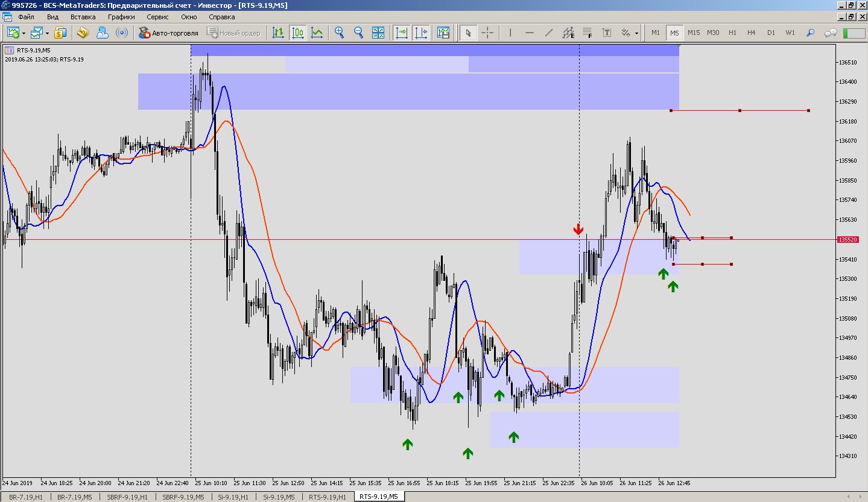The width and height of the screenshot is (868, 502).
Task: Open the Вставка menu
Action: (83, 17)
